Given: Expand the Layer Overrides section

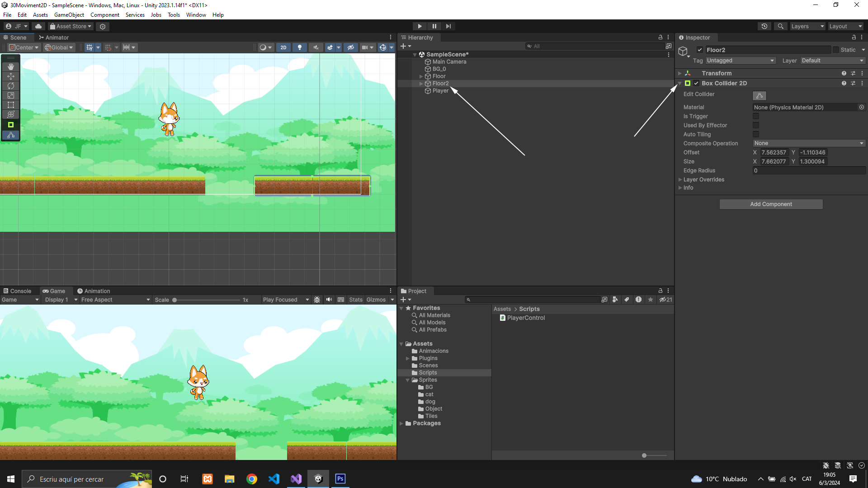Looking at the screenshot, I should click(680, 179).
